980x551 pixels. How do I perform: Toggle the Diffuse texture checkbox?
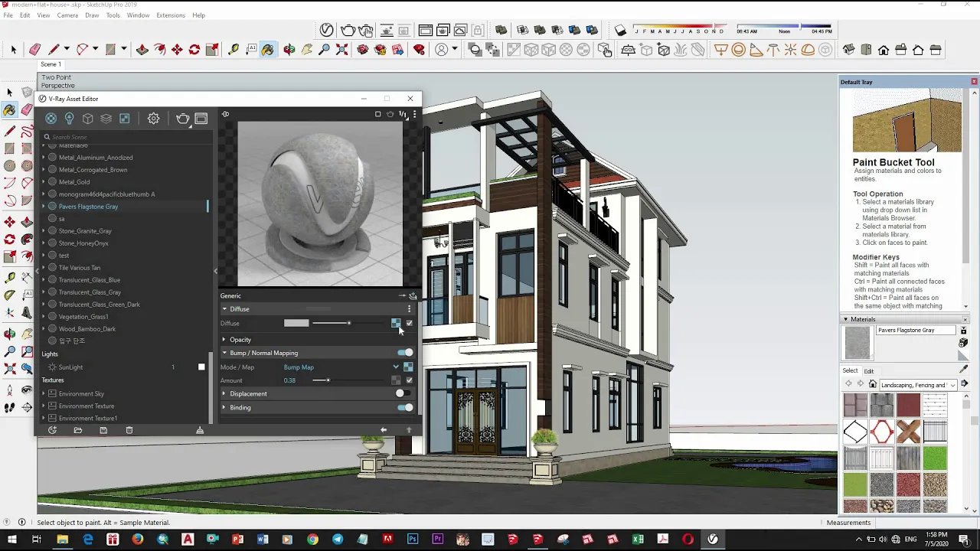pos(409,323)
